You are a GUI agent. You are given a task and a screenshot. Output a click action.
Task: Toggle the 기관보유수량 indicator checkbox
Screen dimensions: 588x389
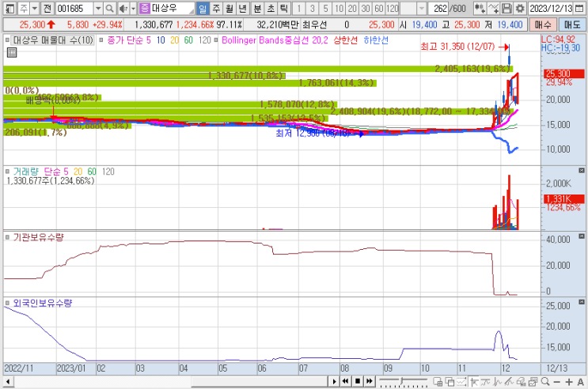(7, 237)
